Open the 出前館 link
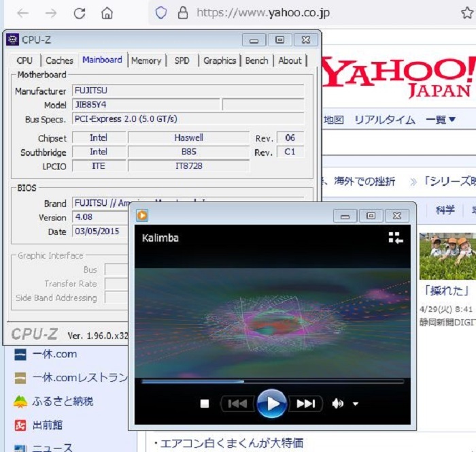The width and height of the screenshot is (476, 452). point(48,425)
